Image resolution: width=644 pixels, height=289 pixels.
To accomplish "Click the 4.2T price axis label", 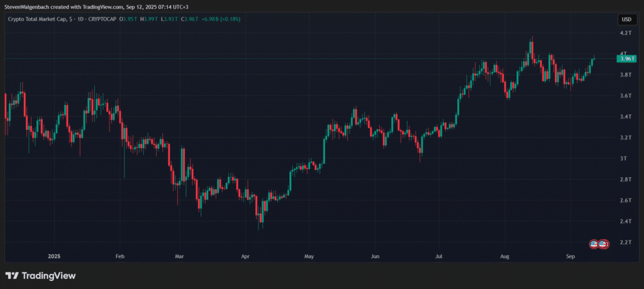I will (626, 33).
